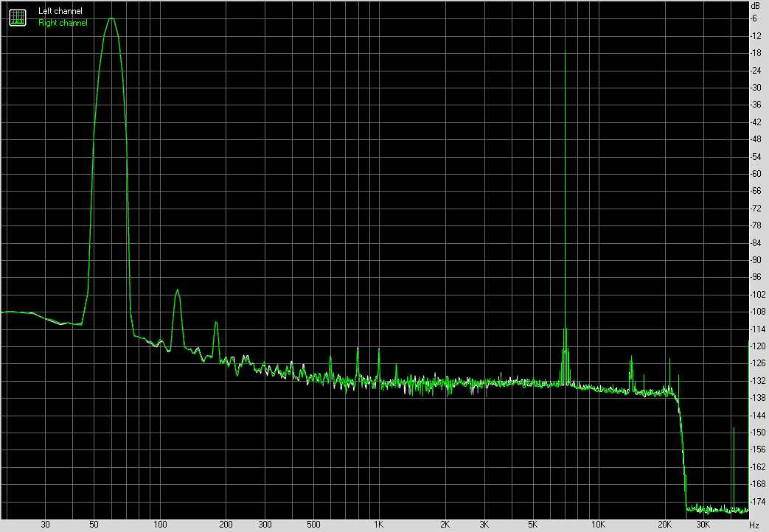Screen dimensions: 769x532
Task: Click the "-60" dB scale value
Action: [756, 174]
